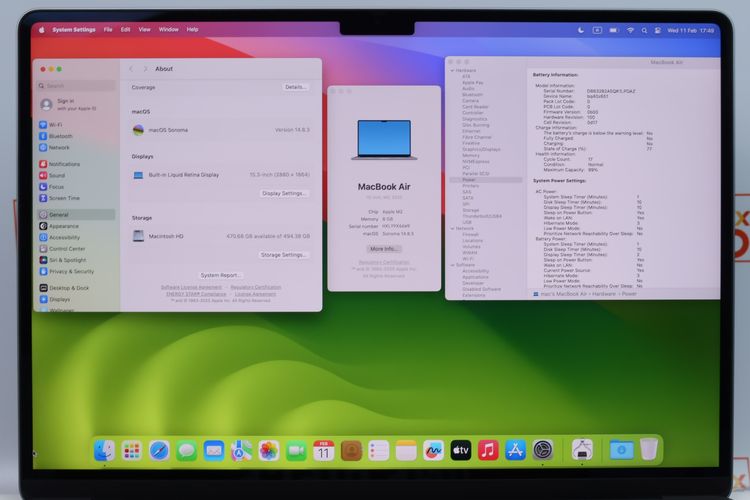
Task: Open Freeform from the Dock
Action: click(x=433, y=450)
